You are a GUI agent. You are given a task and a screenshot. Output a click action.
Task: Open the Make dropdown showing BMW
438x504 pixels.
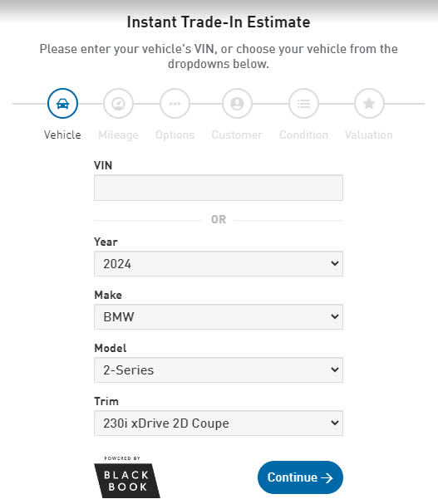click(x=219, y=316)
